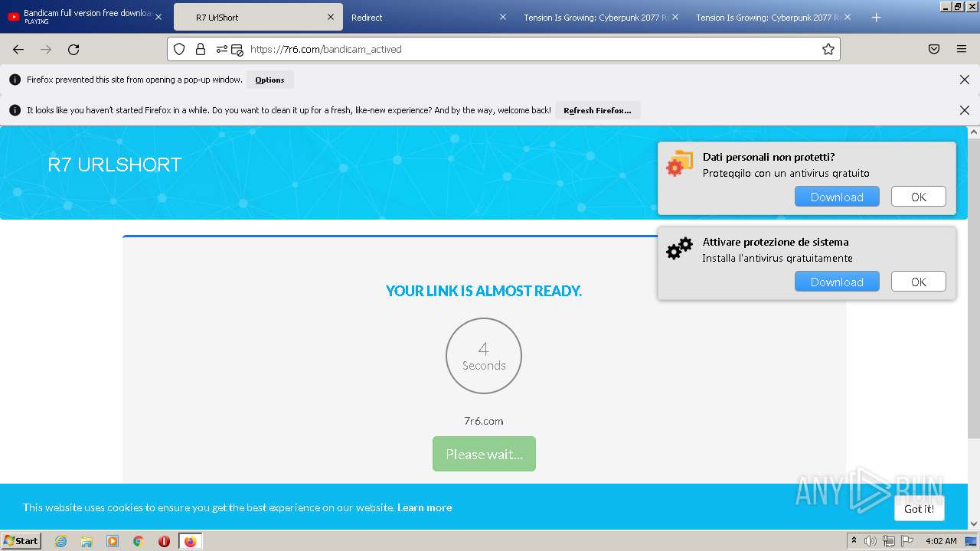Click OK in Attivare protezione notification

coord(919,282)
